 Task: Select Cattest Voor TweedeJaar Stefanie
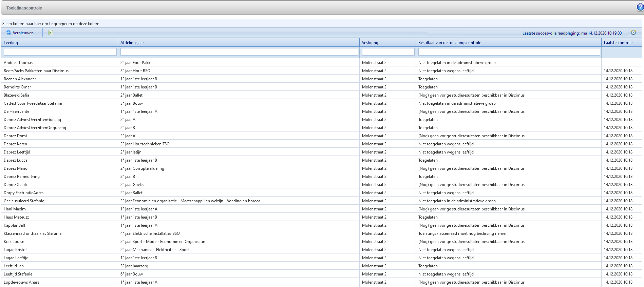(33, 103)
